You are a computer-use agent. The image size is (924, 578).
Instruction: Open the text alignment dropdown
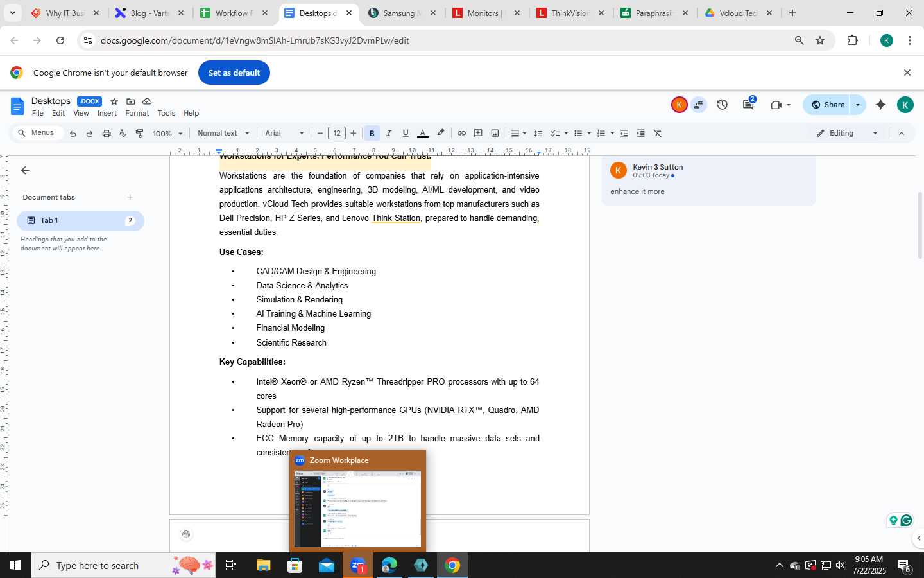[x=518, y=134]
